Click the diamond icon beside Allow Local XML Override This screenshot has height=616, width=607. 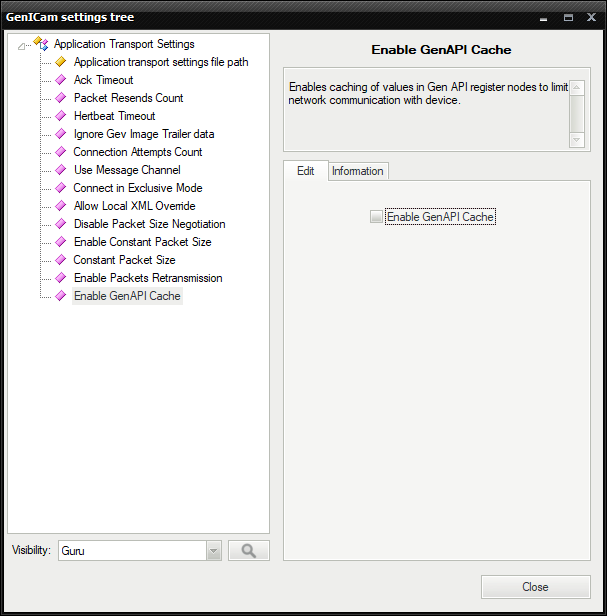tap(61, 206)
